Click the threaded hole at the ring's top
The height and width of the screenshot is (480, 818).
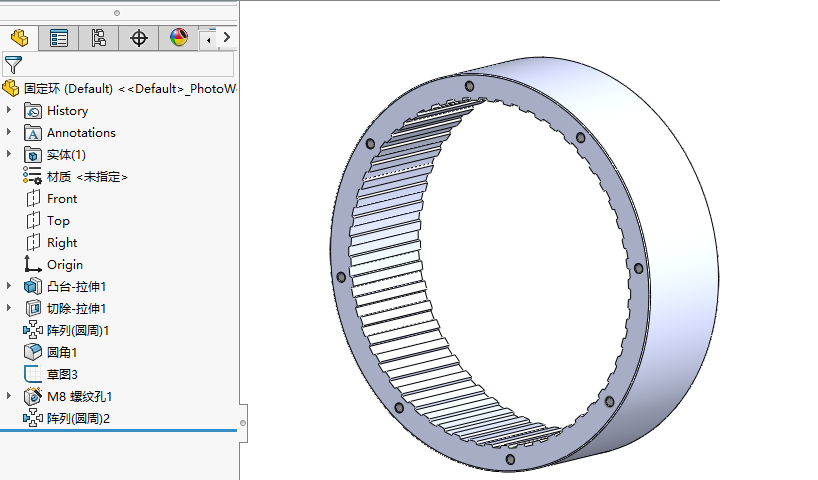pyautogui.click(x=470, y=86)
